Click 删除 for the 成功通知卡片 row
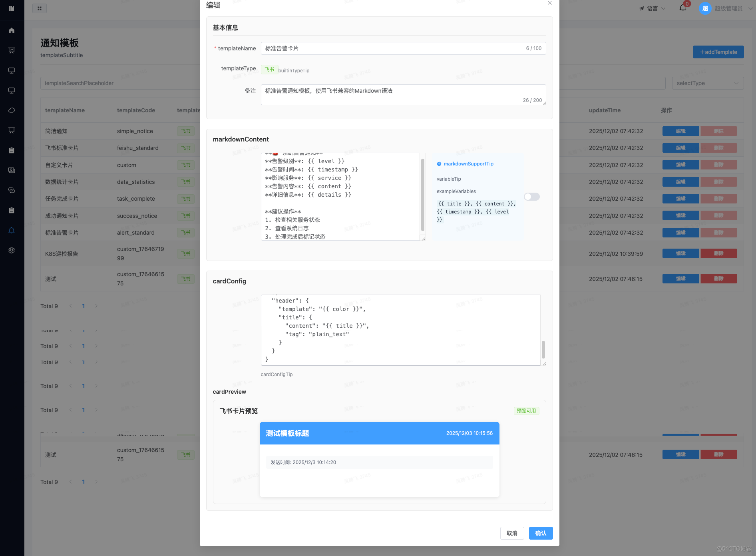Image resolution: width=756 pixels, height=556 pixels. (x=719, y=215)
